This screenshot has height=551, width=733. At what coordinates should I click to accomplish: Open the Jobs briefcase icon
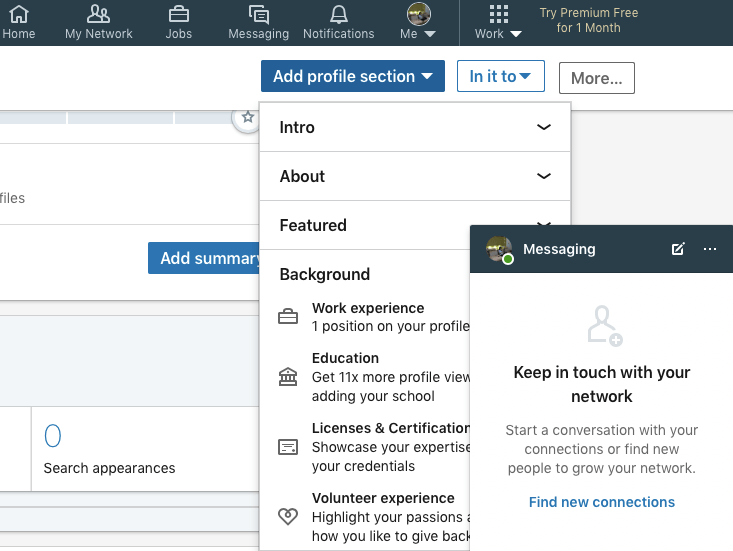click(x=179, y=14)
